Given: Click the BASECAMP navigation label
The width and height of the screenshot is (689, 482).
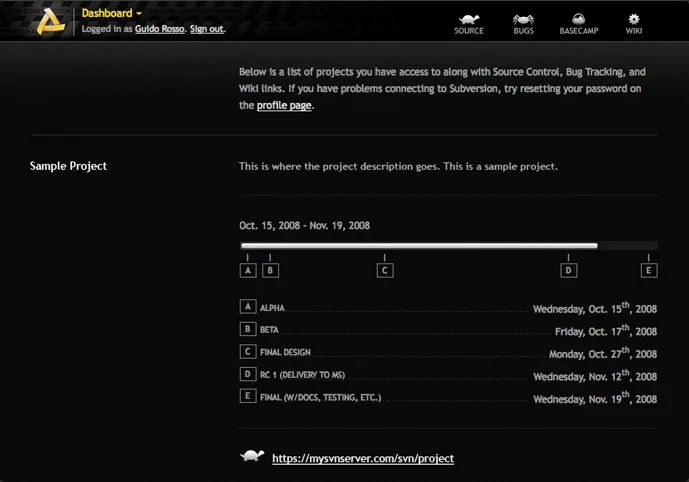Looking at the screenshot, I should point(579,31).
